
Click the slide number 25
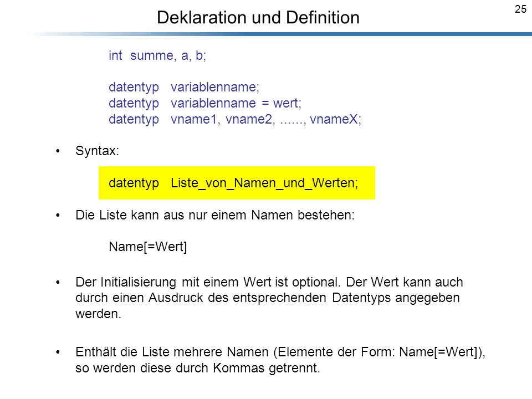520,9
